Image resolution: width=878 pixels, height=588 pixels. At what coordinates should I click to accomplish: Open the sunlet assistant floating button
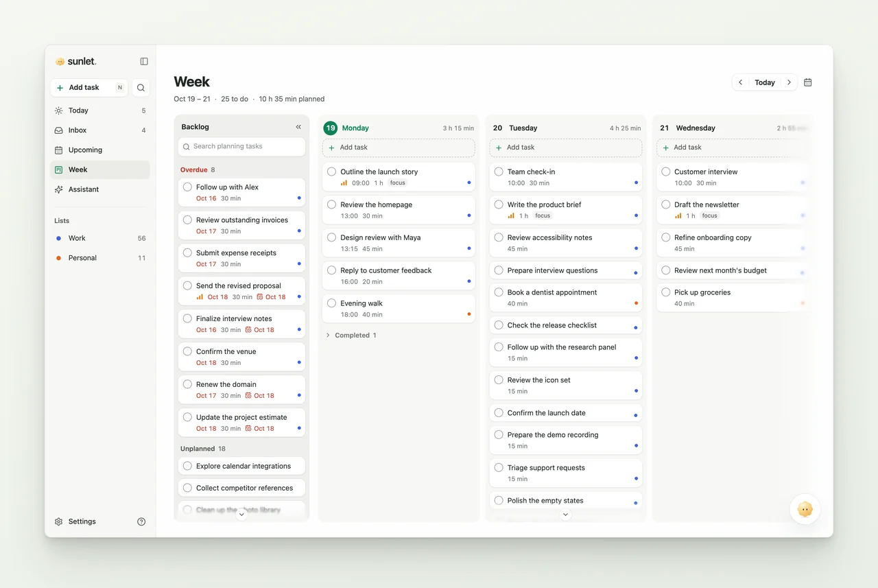[x=805, y=509]
